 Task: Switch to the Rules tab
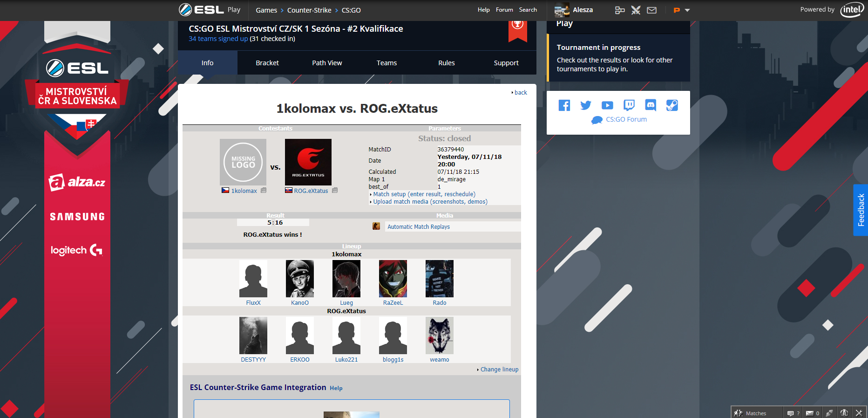pos(447,63)
